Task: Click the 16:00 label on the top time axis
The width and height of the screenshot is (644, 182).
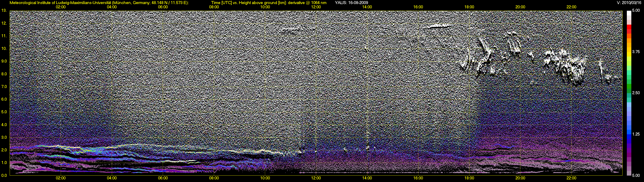Action: pyautogui.click(x=418, y=7)
